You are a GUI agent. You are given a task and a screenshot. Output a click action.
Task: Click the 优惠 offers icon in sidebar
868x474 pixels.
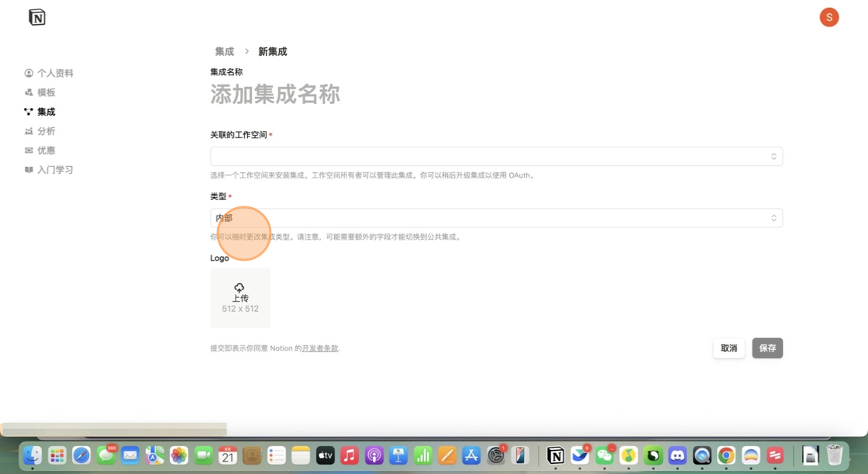click(29, 151)
